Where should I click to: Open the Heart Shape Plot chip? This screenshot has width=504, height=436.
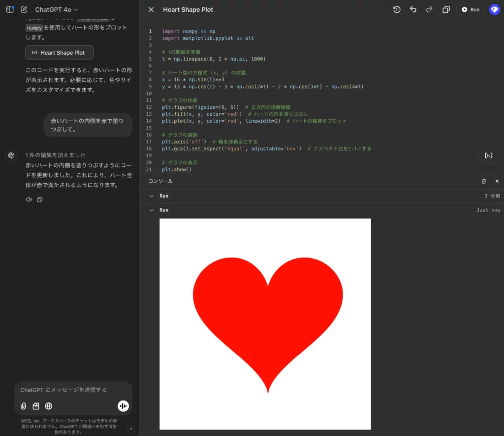(x=59, y=53)
